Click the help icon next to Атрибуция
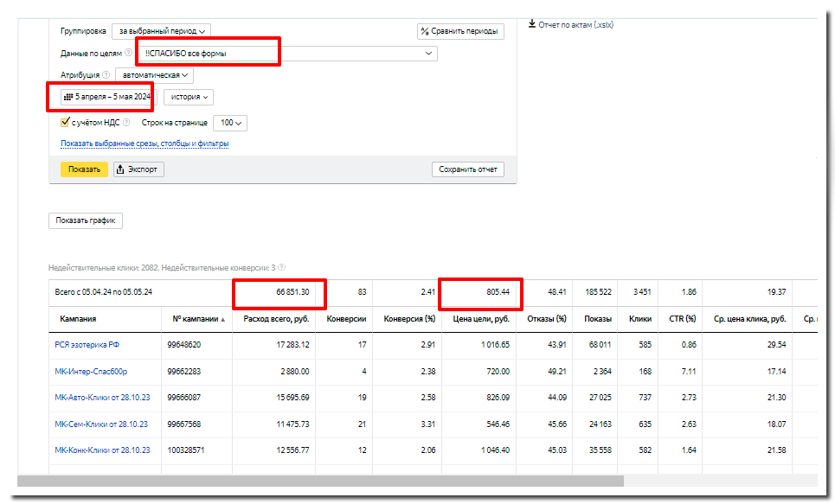The height and width of the screenshot is (504, 835). 106,75
